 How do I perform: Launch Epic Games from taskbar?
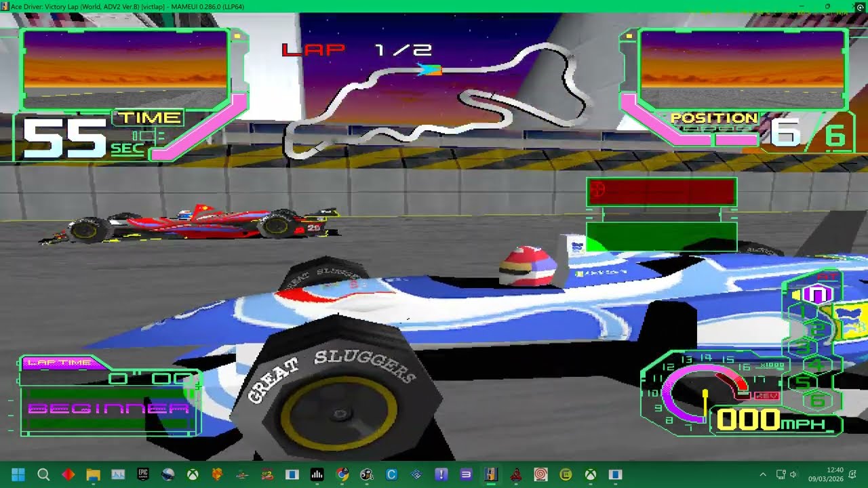point(143,474)
